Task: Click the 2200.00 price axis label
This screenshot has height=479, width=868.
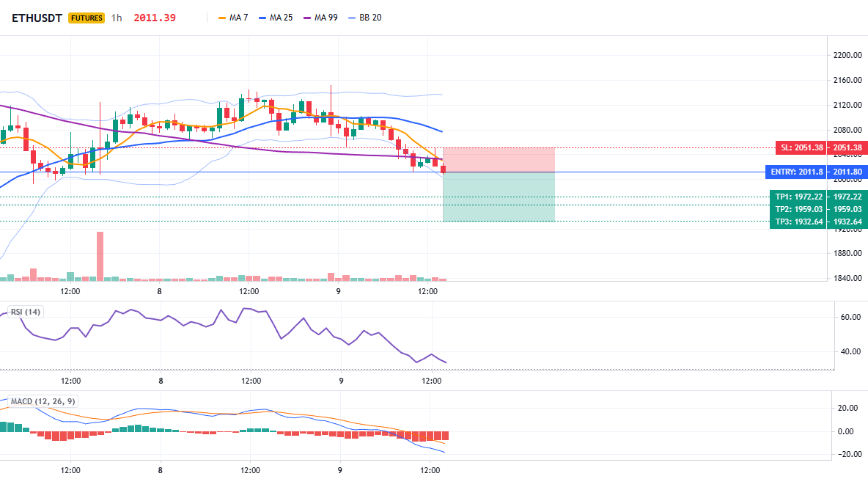Action: click(847, 55)
